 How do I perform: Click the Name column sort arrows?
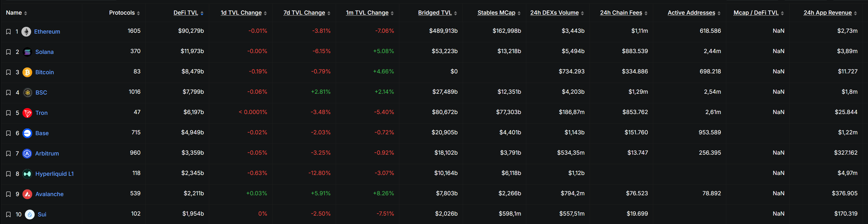point(26,13)
